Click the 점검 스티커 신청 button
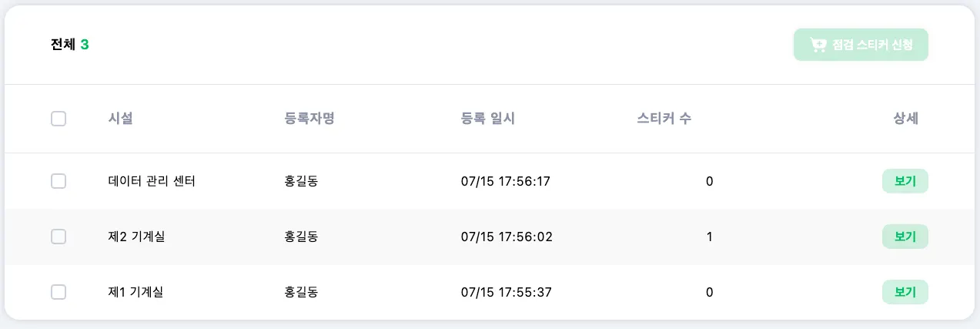 pos(861,45)
